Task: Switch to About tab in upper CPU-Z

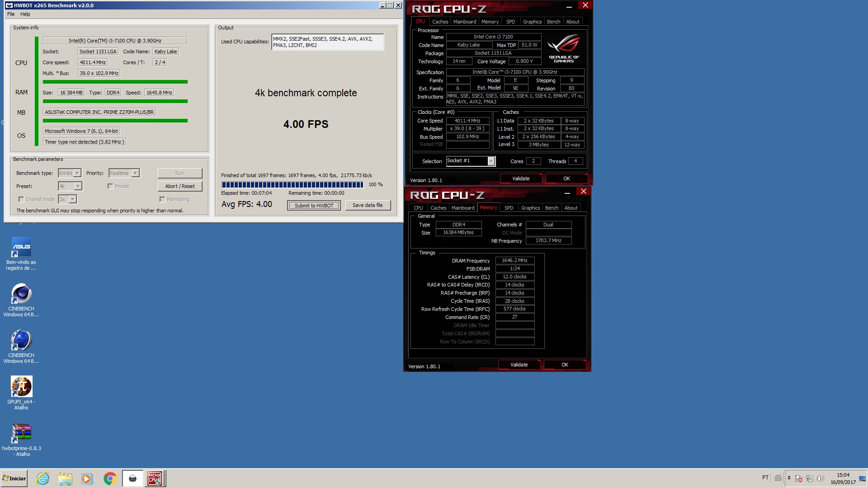Action: tap(573, 22)
